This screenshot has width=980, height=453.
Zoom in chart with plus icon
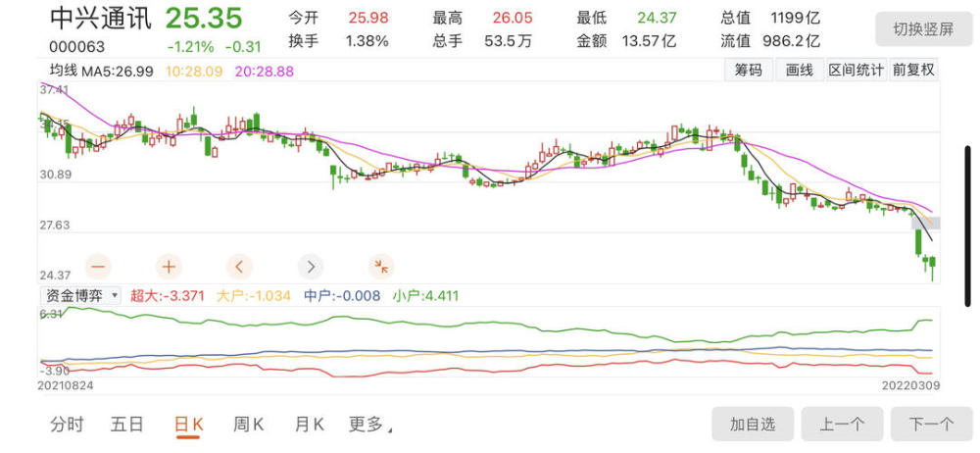pos(169,267)
